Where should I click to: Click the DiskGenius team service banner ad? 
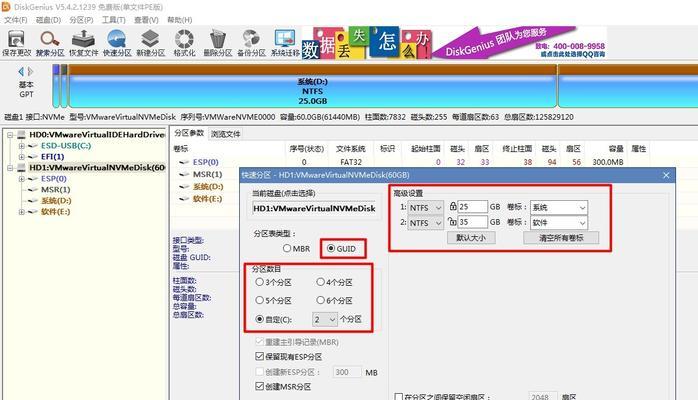click(455, 42)
